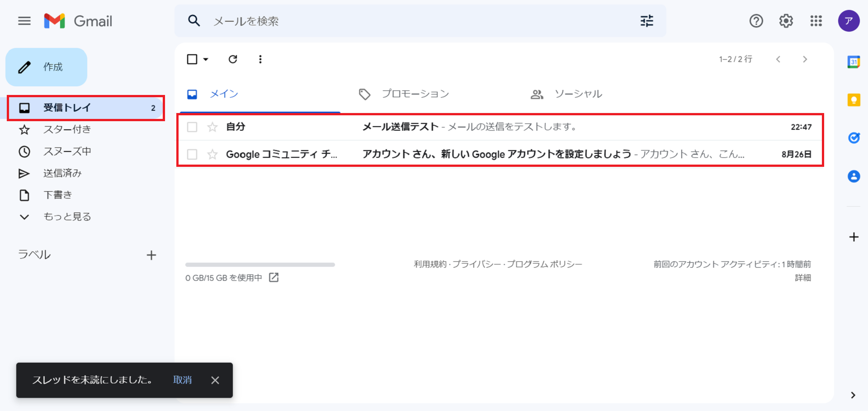Open Google Calendar in the side panel
Screen dimensions: 868x411
(854, 61)
